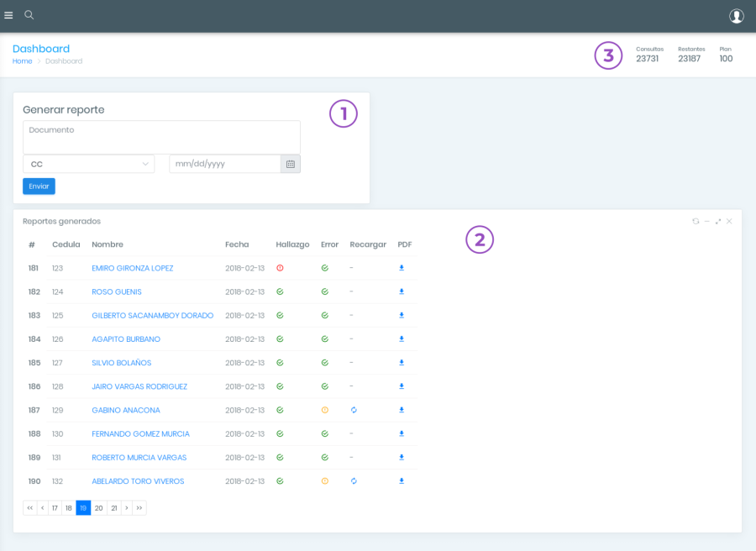This screenshot has width=756, height=551.
Task: Click red hallazgo alert for EMIRO GIRONZA
Action: [280, 268]
